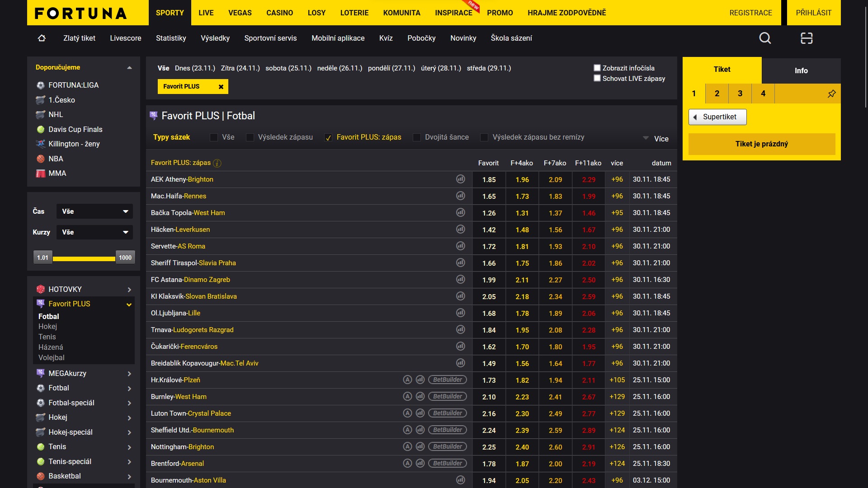
Task: Click the PŘIHLÁSIT login button
Action: [814, 13]
